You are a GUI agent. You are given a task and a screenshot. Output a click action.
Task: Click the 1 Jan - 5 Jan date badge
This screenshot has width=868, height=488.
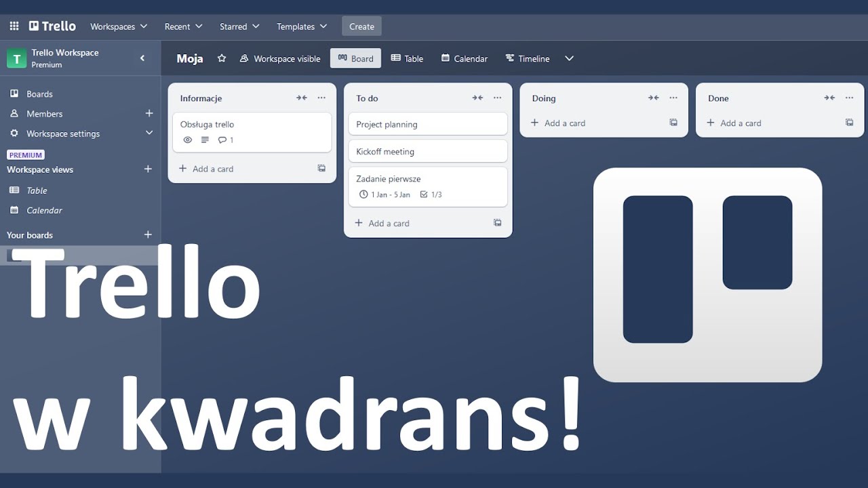pos(384,195)
